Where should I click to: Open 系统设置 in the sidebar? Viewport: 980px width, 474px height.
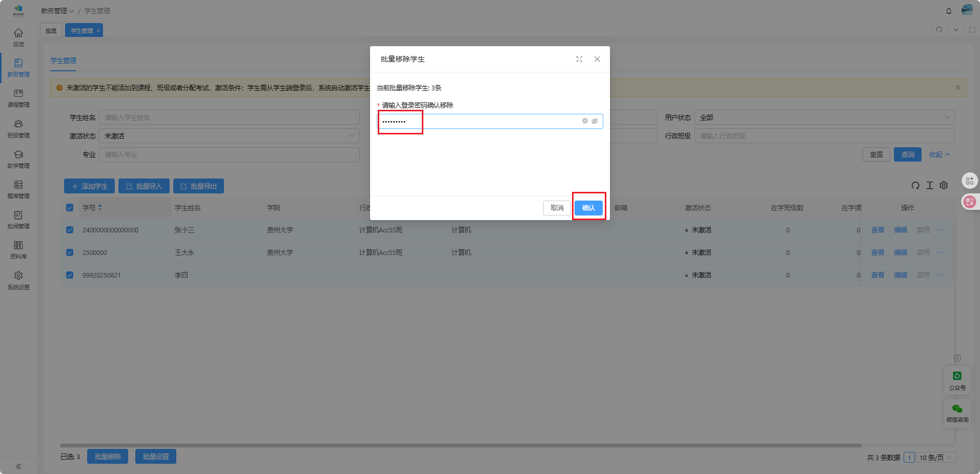(x=18, y=280)
